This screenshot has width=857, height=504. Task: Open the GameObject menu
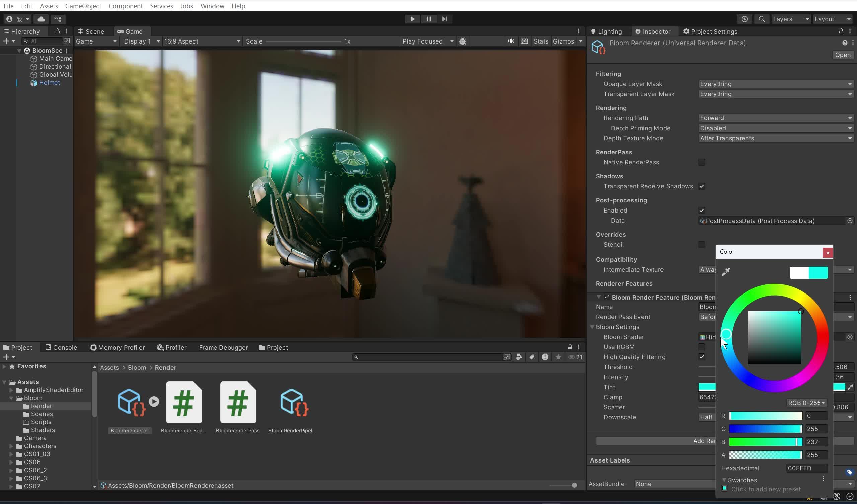[x=83, y=6]
